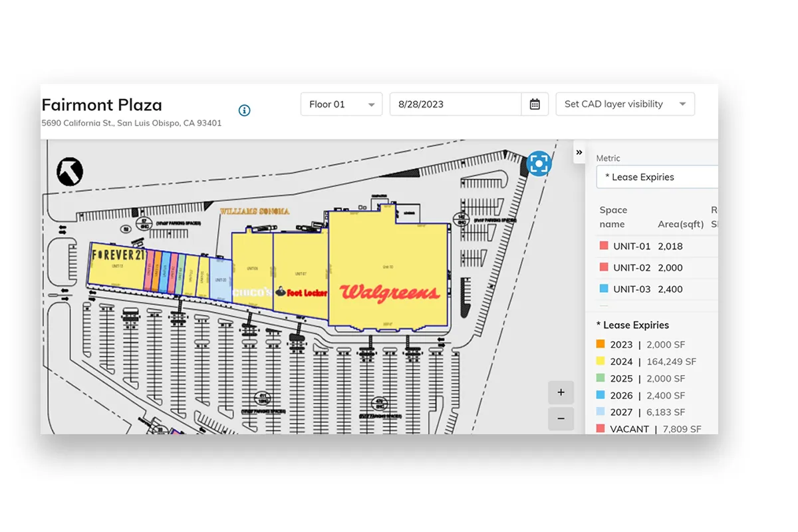This screenshot has height=532, width=798.
Task: Sort by Space name column header
Action: (x=613, y=217)
